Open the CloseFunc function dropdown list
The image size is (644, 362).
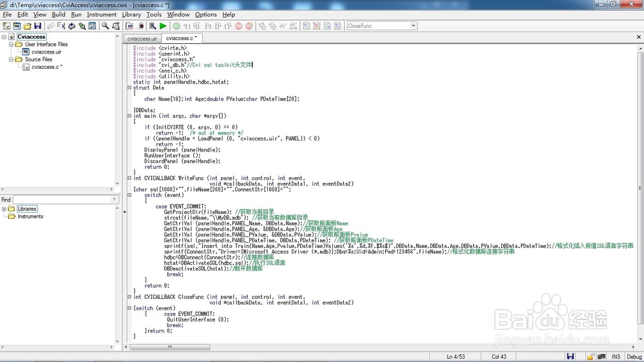coord(413,26)
